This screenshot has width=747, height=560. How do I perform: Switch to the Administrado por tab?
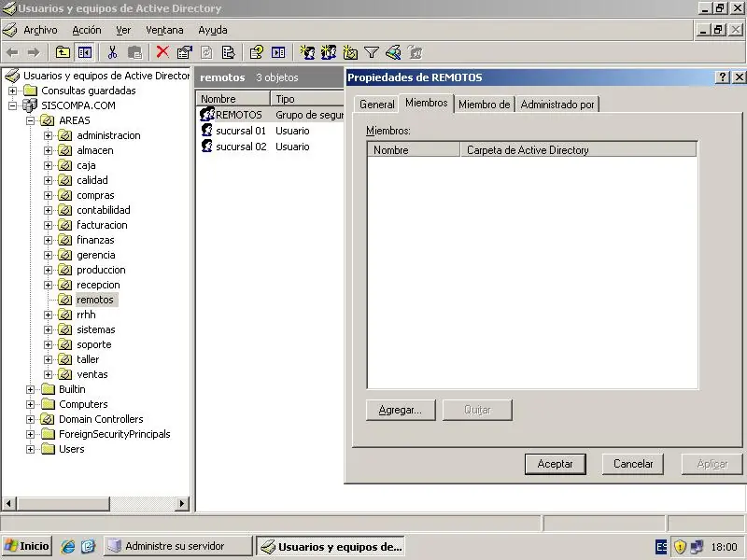tap(557, 105)
